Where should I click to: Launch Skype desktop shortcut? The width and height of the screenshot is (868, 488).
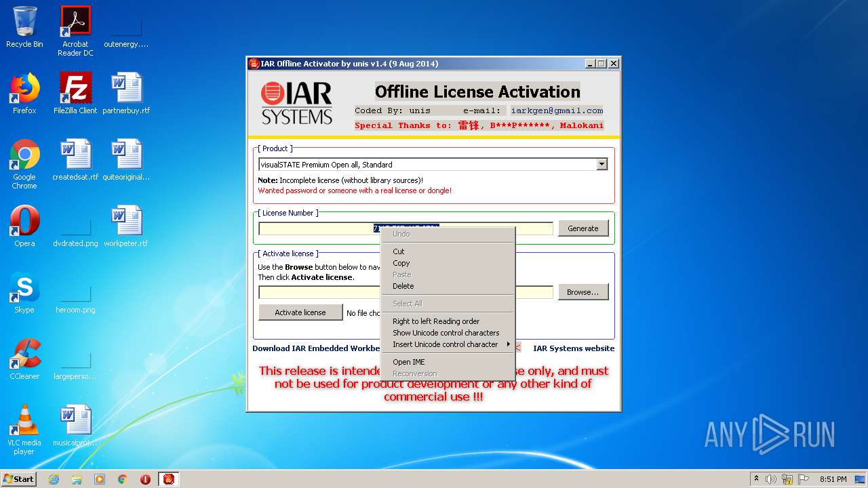coord(24,293)
